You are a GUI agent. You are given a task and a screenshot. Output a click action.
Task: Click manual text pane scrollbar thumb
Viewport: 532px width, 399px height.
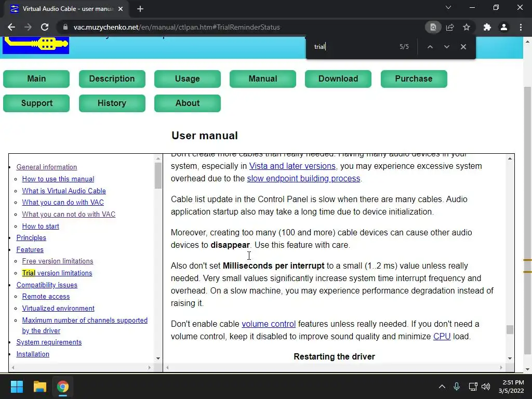click(510, 330)
